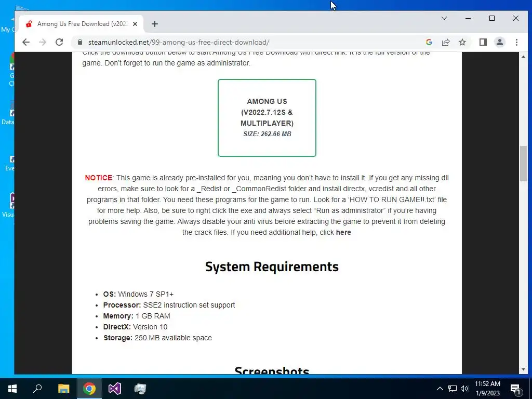Click the padlock site info icon
Viewport: 532px width, 399px height.
tap(80, 42)
